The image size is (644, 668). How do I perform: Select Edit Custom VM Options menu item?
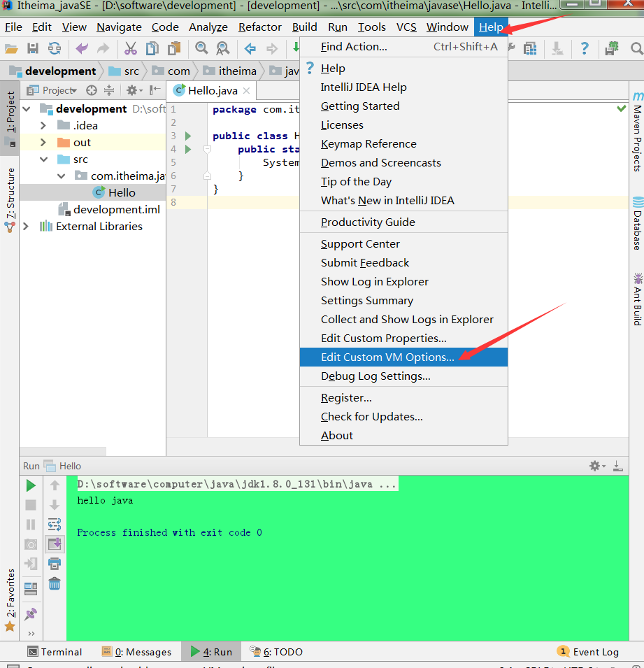[x=387, y=357]
